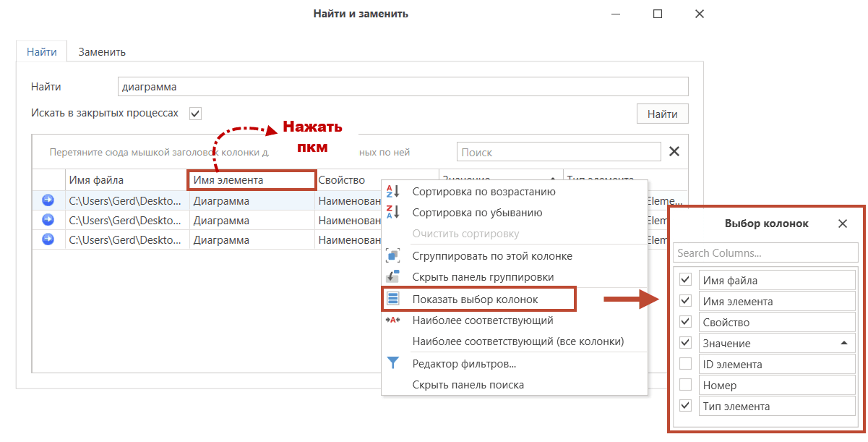Enable the ID элемента column checkbox

(x=686, y=363)
